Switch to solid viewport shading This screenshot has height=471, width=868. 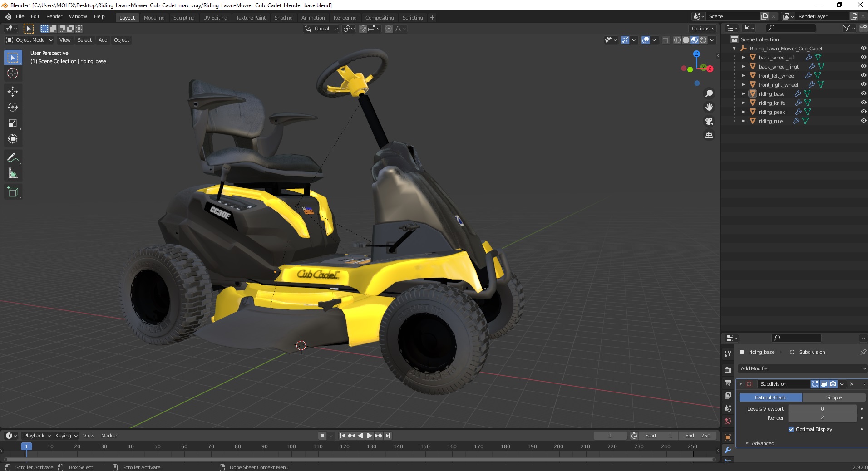(686, 40)
